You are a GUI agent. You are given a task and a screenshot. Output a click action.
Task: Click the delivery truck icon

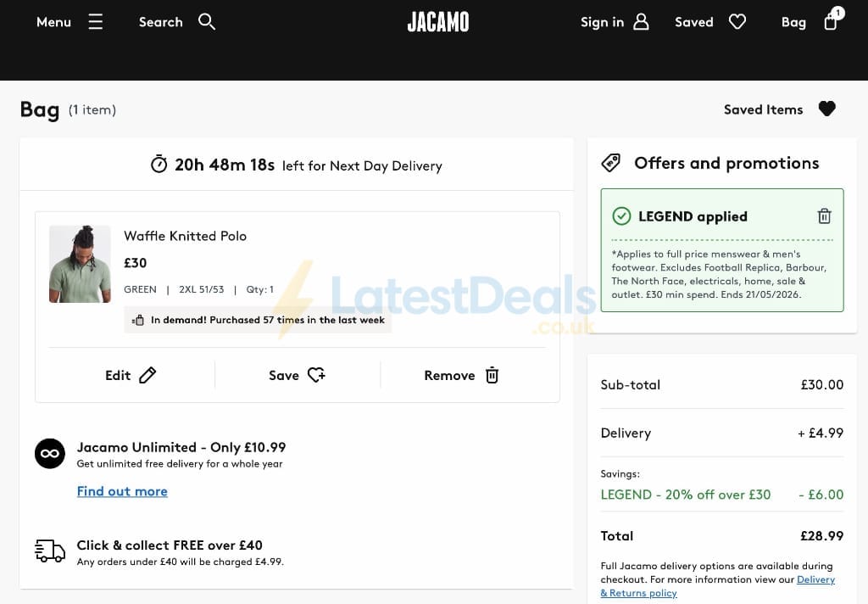(x=50, y=551)
